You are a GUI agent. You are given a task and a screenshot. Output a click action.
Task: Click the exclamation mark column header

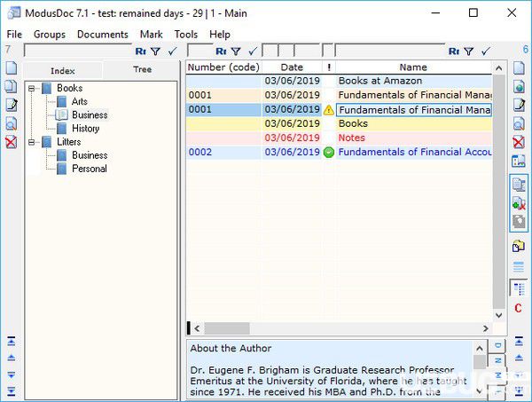(329, 67)
